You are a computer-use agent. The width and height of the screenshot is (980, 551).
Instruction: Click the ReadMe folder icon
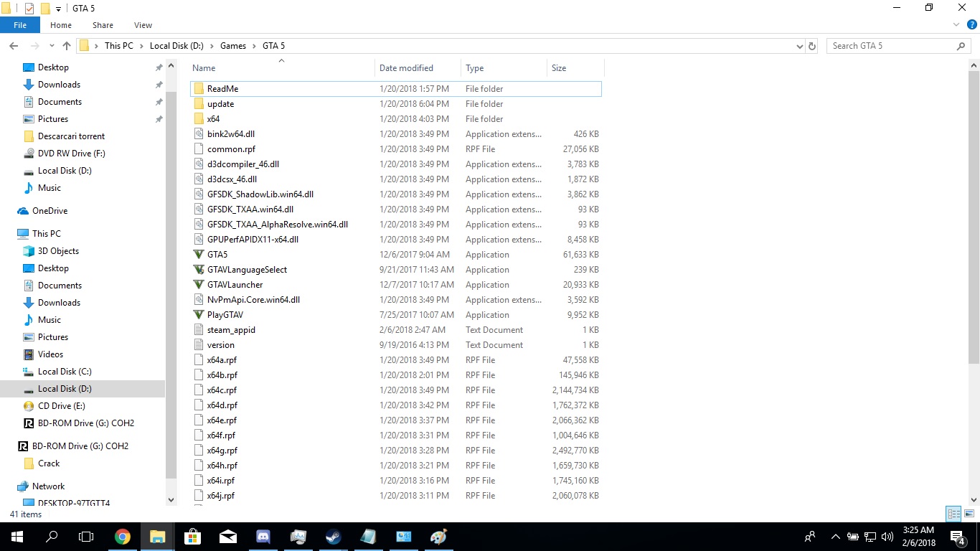point(199,89)
